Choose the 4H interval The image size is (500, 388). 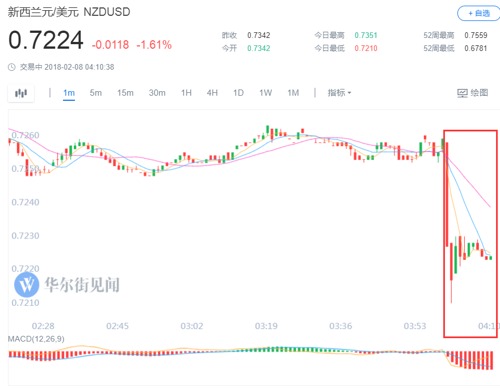pos(212,93)
